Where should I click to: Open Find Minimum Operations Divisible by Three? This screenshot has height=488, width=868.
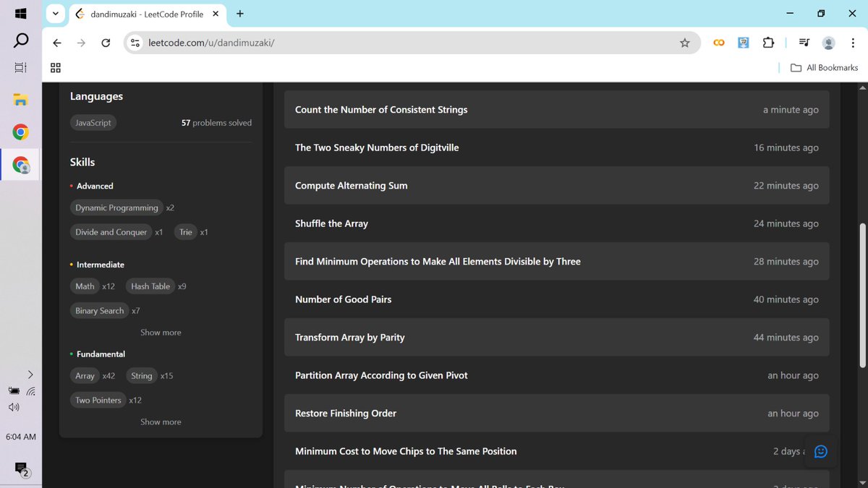[556, 262]
